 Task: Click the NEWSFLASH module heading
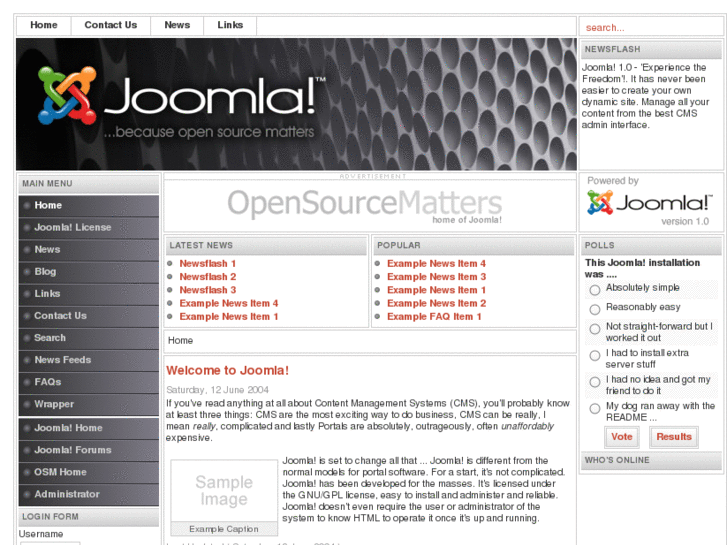tap(612, 49)
